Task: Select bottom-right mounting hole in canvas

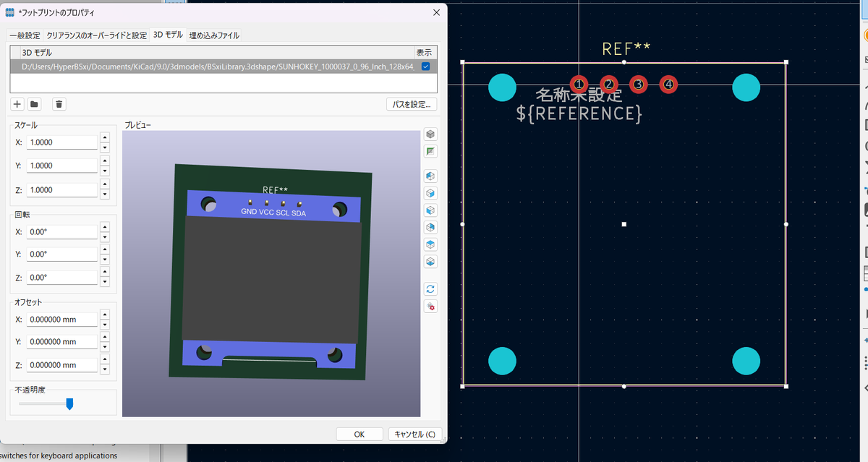Action: pyautogui.click(x=746, y=361)
